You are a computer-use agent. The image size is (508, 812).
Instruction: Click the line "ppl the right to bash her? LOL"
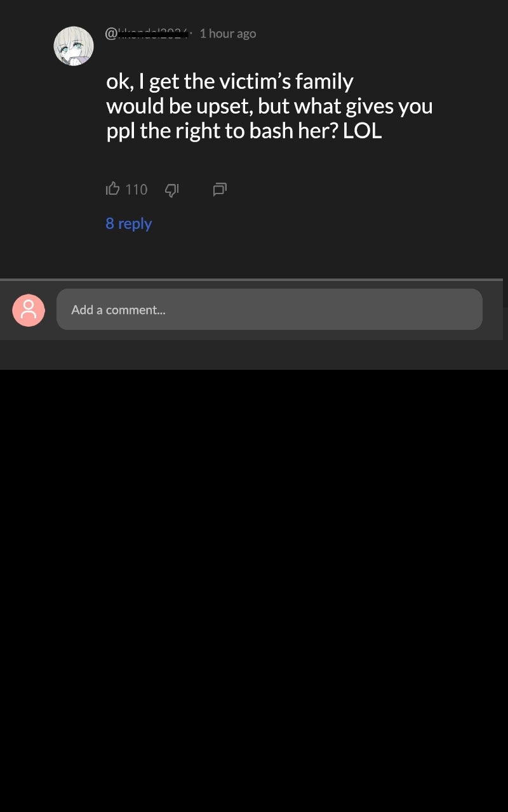(244, 131)
